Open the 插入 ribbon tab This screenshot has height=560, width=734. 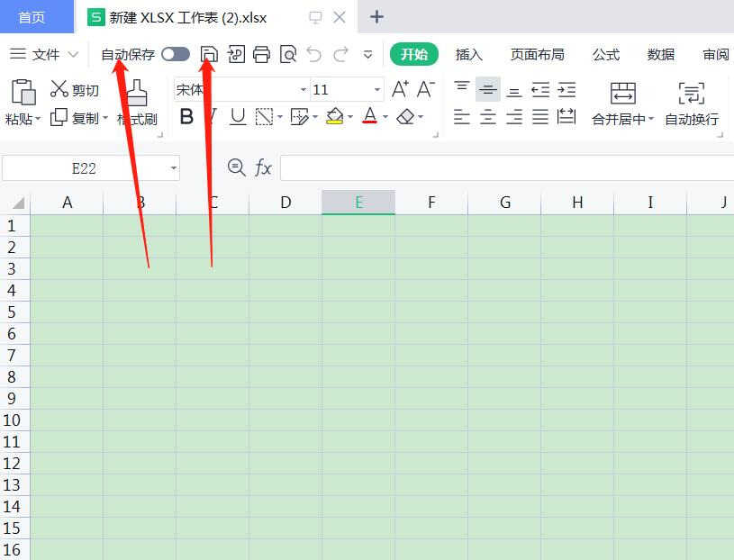pyautogui.click(x=468, y=54)
